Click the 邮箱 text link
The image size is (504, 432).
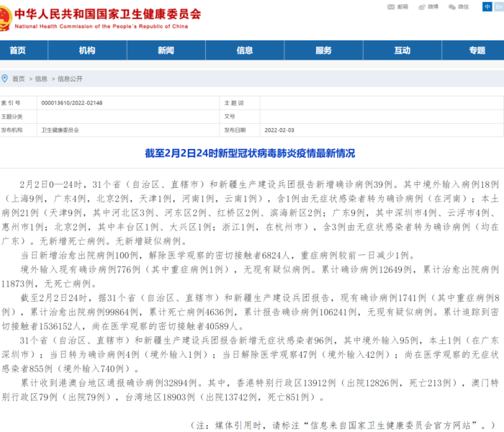tap(402, 6)
